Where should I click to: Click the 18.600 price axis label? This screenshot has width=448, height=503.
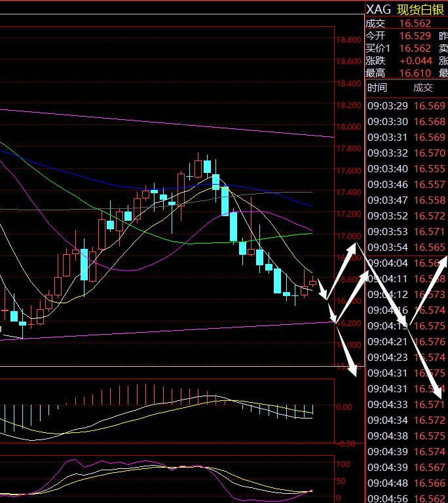pyautogui.click(x=348, y=62)
